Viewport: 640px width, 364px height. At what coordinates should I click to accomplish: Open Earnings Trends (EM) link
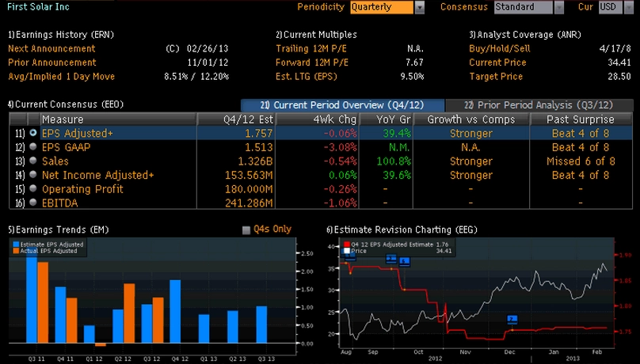59,229
